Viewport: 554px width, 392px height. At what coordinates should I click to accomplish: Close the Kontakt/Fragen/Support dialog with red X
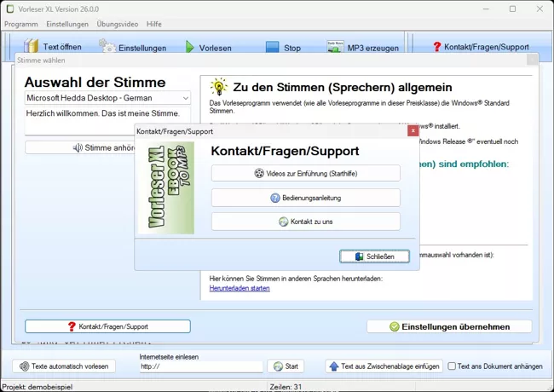[x=413, y=130]
